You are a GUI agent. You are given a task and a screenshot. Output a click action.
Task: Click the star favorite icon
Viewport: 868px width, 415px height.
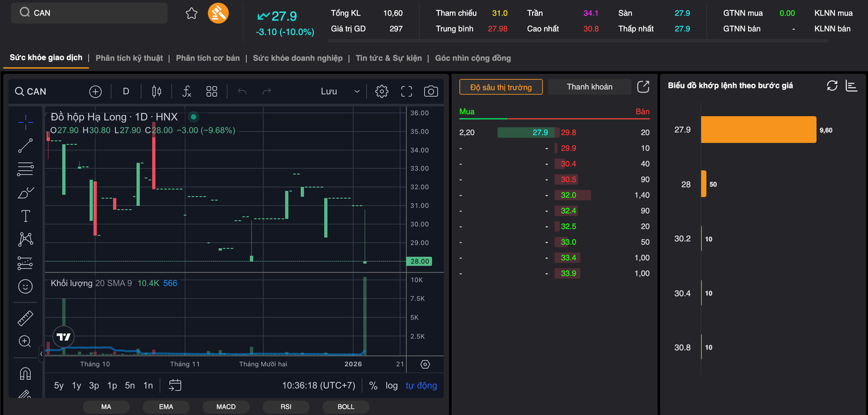click(x=192, y=13)
